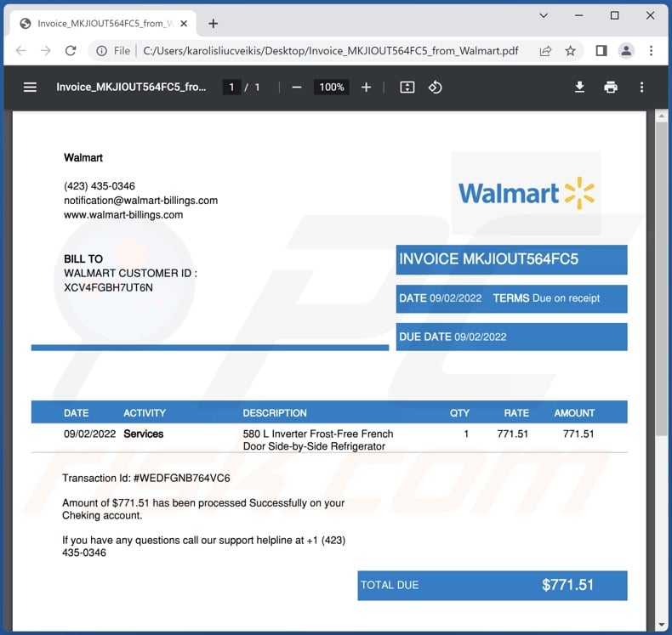672x635 pixels.
Task: Click the zoom in plus button
Action: click(x=366, y=88)
